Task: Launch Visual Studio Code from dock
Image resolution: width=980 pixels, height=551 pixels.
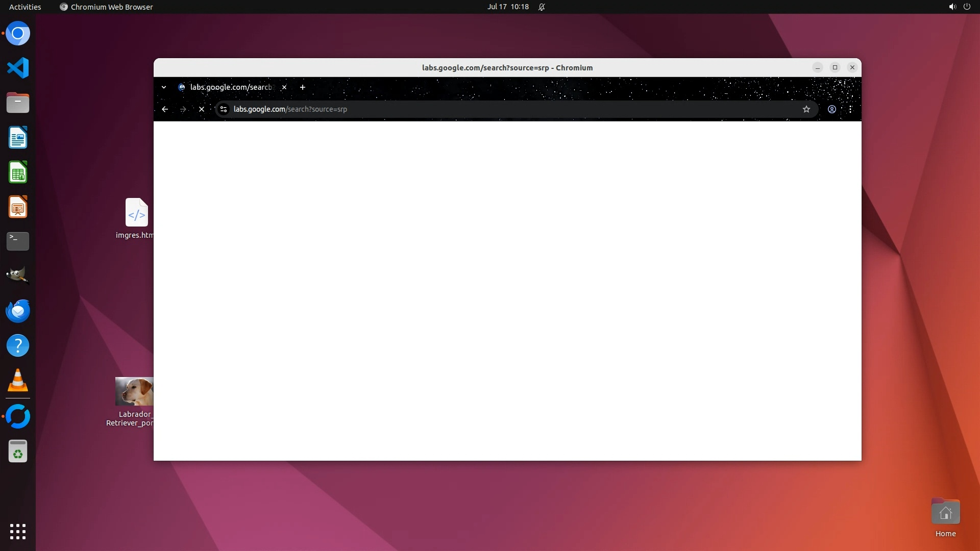Action: [x=18, y=68]
